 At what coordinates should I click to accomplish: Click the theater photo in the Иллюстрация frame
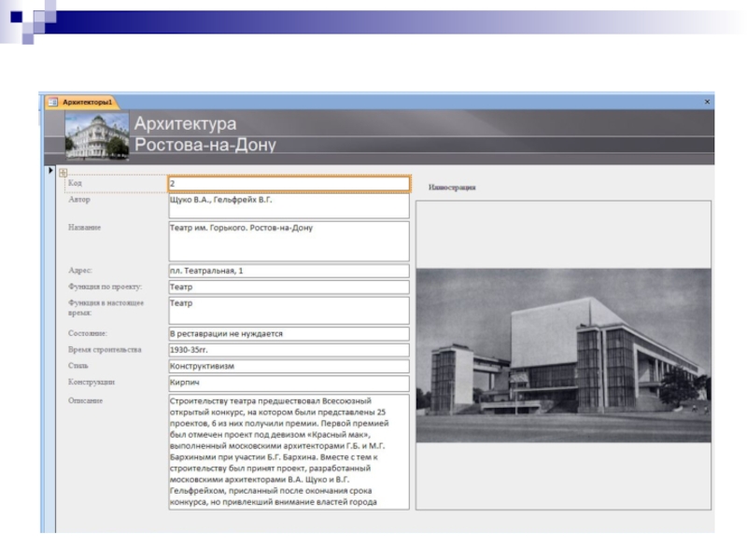coord(563,356)
